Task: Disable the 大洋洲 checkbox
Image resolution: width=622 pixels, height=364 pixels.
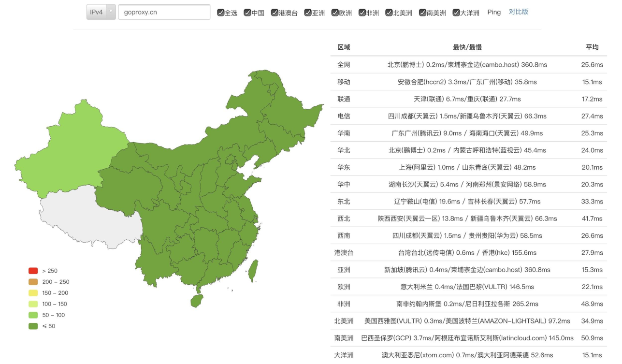Action: (x=456, y=13)
